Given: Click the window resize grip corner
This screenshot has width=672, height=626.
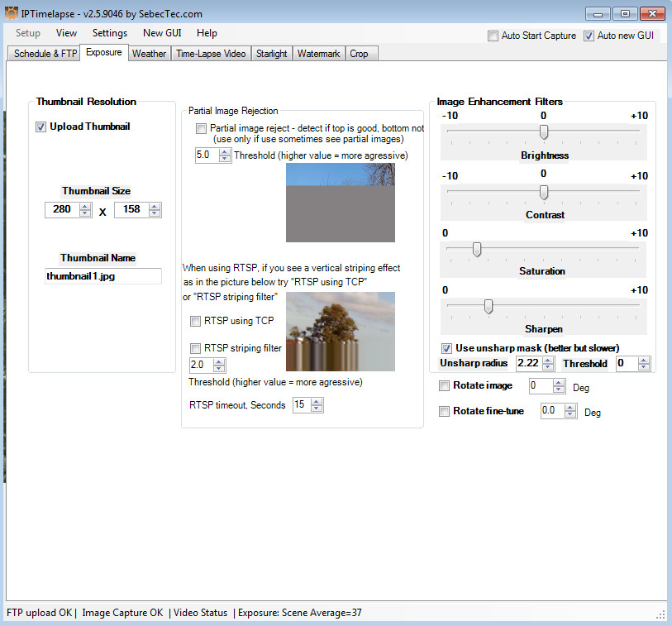Looking at the screenshot, I should tap(660, 615).
